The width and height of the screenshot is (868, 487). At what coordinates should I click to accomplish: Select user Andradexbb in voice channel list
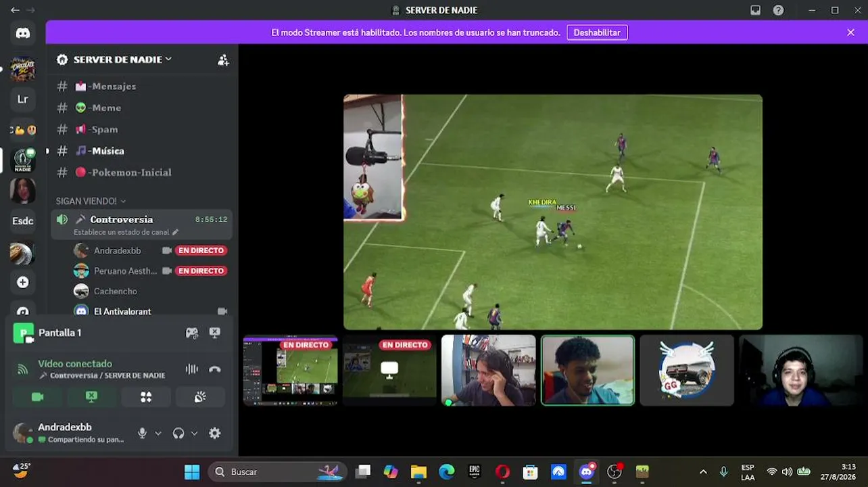point(117,250)
